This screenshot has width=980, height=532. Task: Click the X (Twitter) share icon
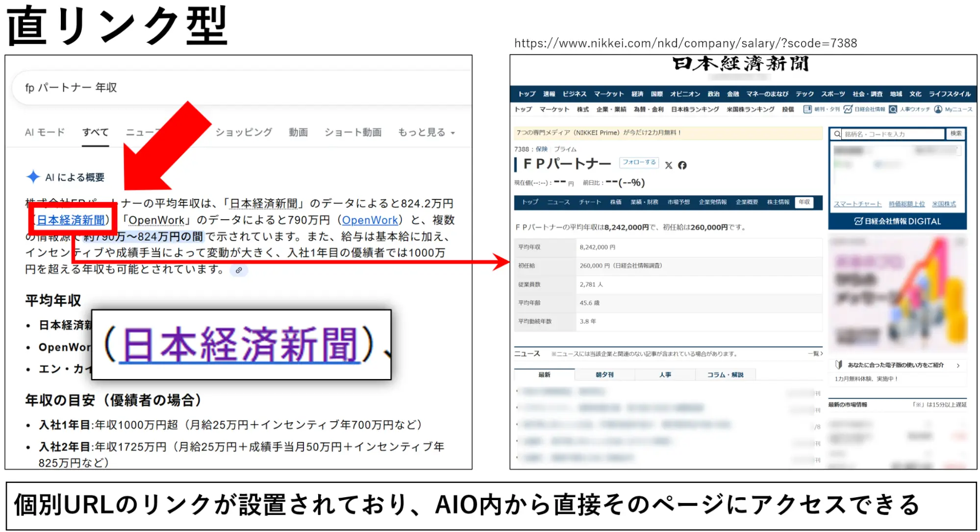click(669, 165)
